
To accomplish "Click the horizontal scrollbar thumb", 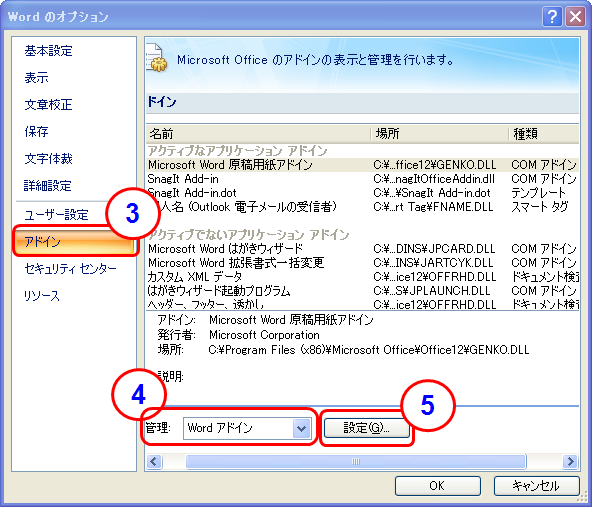I will click(x=356, y=461).
